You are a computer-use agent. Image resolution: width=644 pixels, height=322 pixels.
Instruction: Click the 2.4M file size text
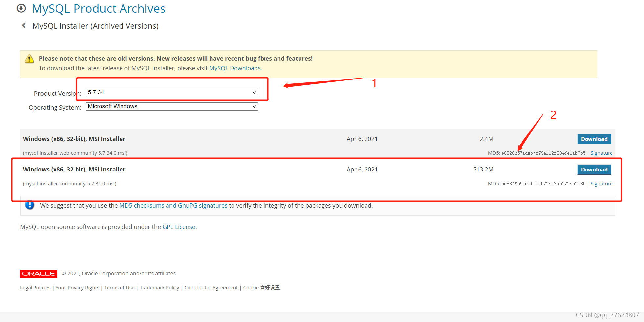click(x=486, y=139)
